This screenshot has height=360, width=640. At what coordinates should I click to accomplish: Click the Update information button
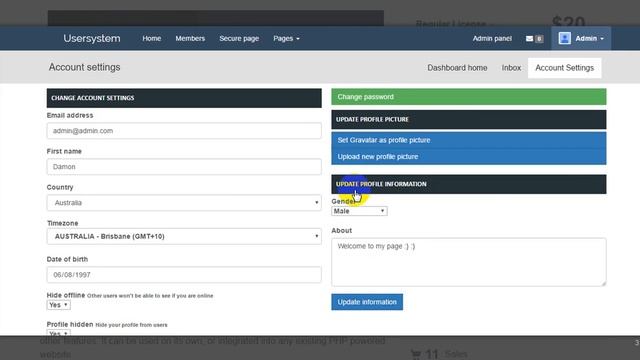pyautogui.click(x=367, y=302)
